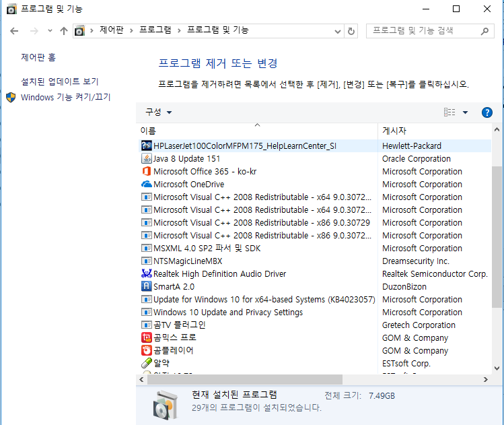Select the Oracle Corporation publisher cell
Screen dimensions: 504x425
(x=417, y=158)
